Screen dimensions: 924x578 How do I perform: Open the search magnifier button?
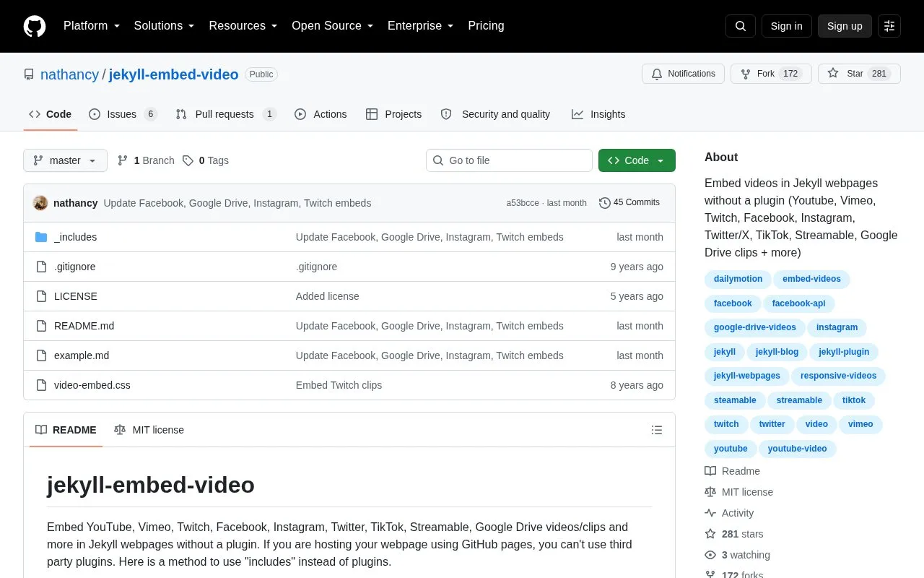click(741, 26)
